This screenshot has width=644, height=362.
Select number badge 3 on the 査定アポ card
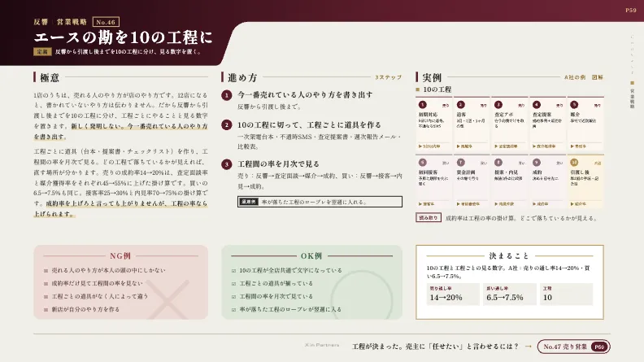(498, 105)
